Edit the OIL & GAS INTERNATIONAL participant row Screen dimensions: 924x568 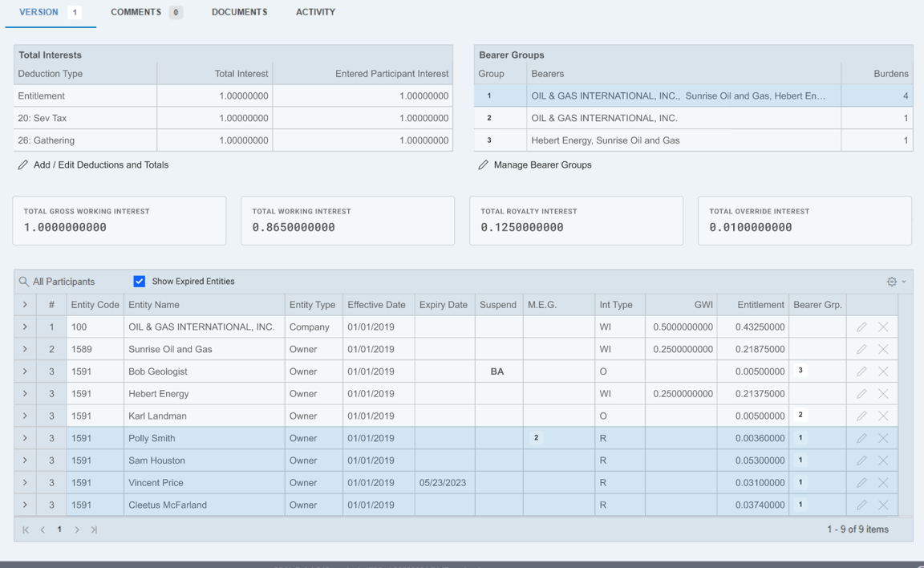[861, 327]
